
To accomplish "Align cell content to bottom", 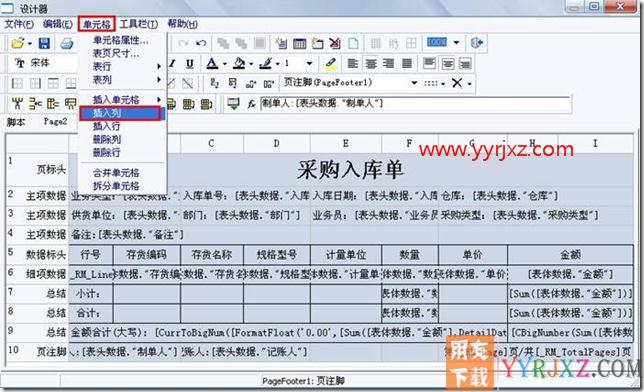I will [x=465, y=63].
